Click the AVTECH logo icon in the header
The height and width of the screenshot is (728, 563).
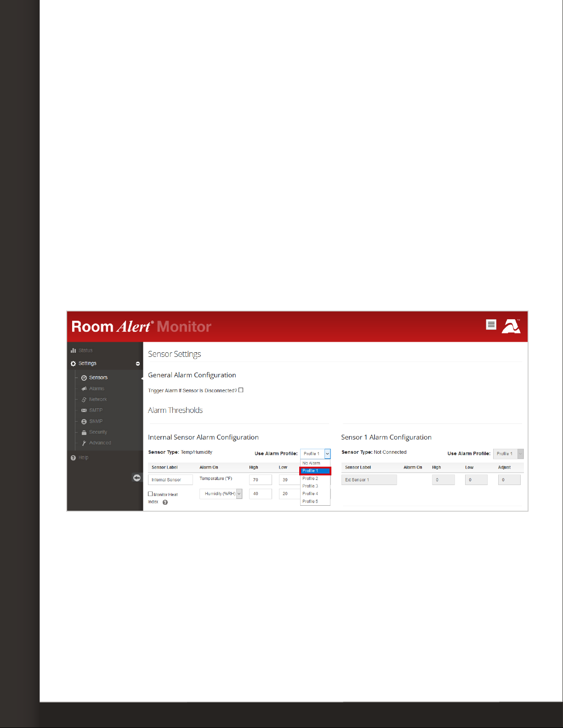(x=511, y=326)
